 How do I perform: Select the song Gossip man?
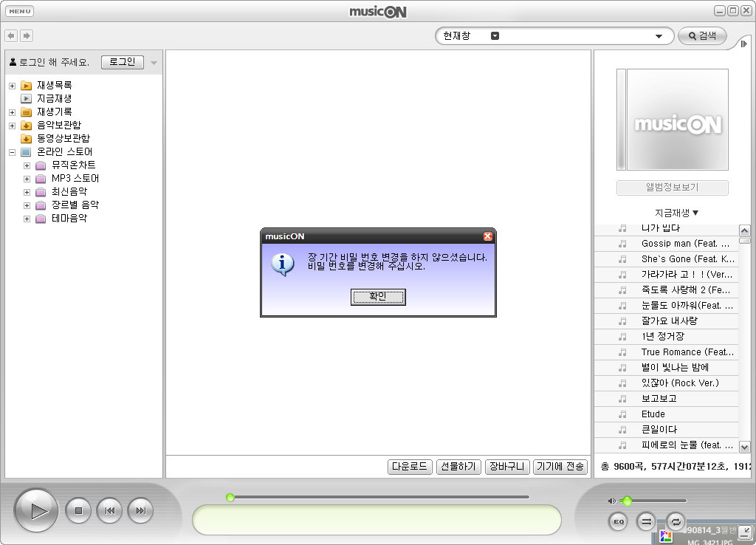pos(667,244)
